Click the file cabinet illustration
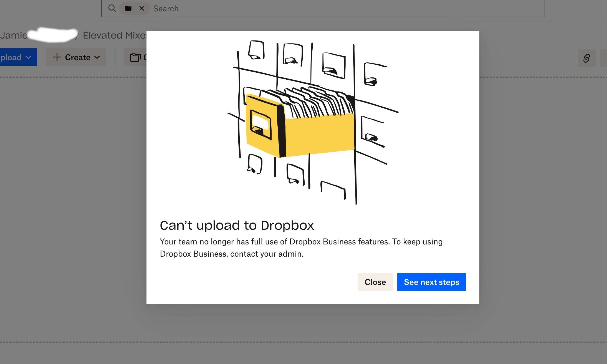 [x=313, y=122]
